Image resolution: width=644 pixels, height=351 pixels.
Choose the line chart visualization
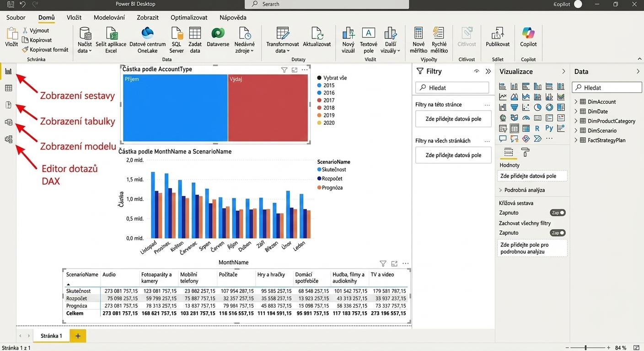(503, 96)
